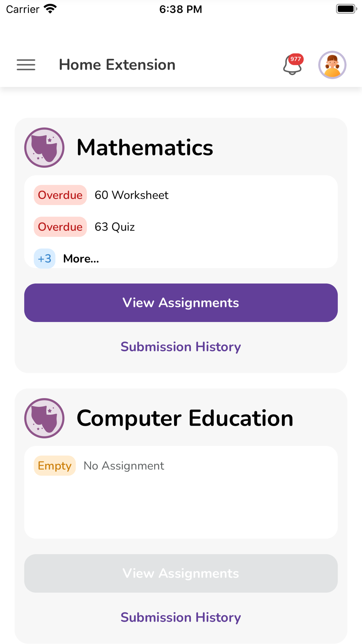362x644 pixels.
Task: Open notifications bell icon
Action: [x=292, y=65]
